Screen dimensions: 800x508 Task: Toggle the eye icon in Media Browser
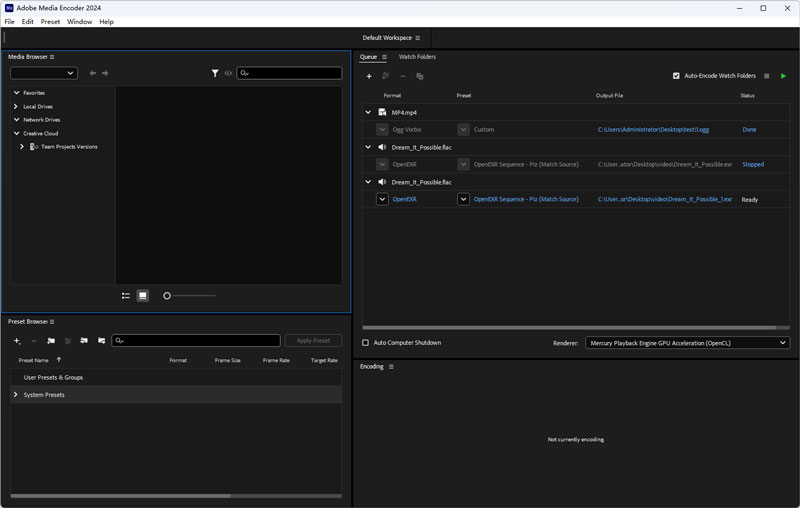coord(228,73)
